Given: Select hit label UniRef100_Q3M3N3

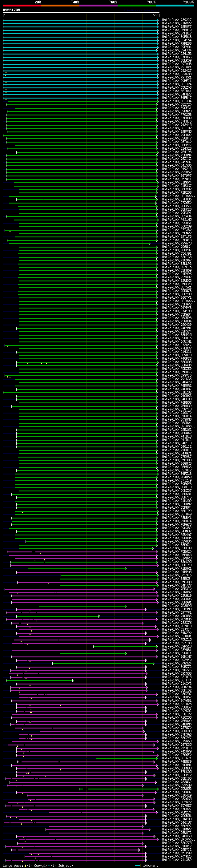Looking at the screenshot, I should [x=177, y=609].
